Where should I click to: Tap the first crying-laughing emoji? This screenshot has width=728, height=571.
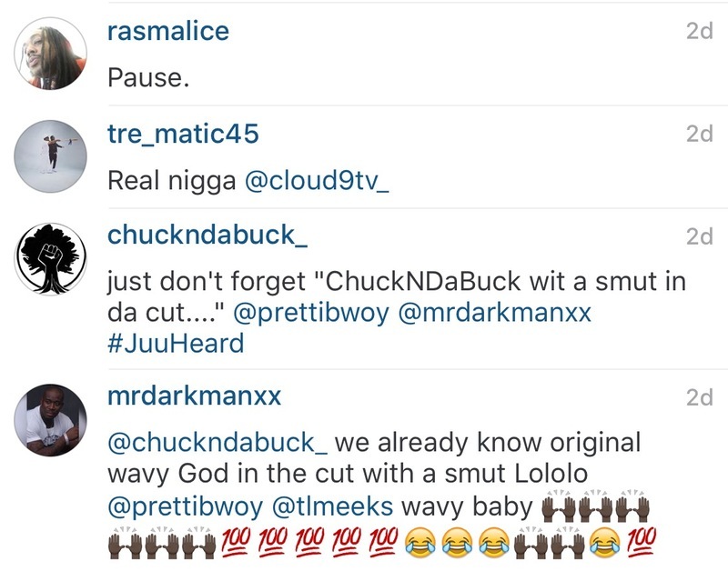[x=420, y=542]
